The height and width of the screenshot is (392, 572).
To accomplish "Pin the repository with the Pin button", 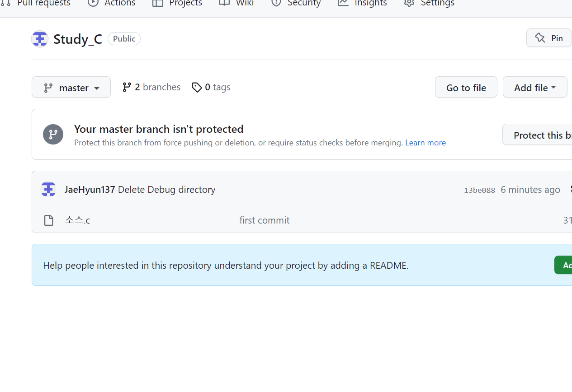I will tap(549, 38).
